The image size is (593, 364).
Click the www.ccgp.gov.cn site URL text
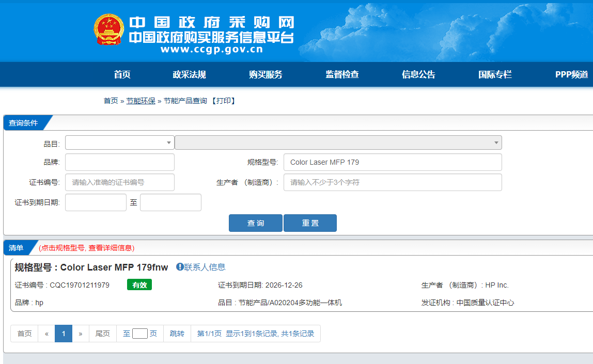[x=212, y=50]
